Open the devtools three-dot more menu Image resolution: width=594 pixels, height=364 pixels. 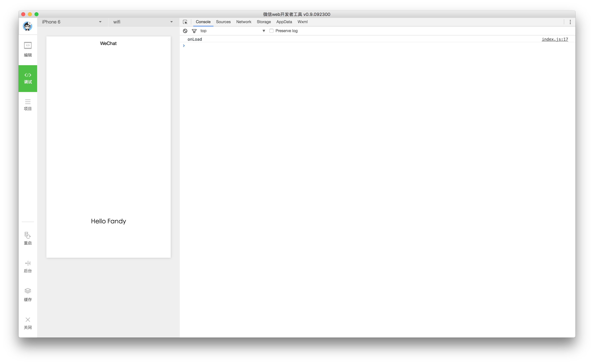coord(570,22)
